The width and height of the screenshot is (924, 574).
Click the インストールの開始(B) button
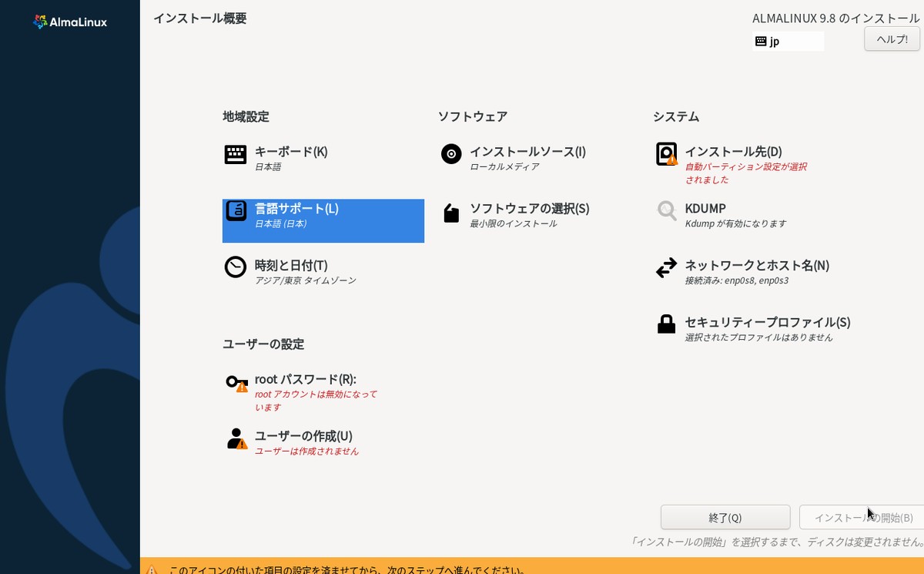862,517
